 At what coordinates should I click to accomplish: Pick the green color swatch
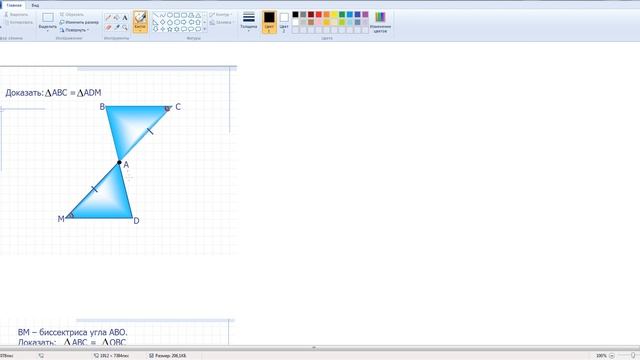tap(342, 14)
